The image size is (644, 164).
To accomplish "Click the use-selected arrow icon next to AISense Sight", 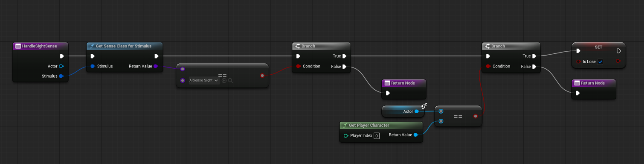I will tap(224, 80).
